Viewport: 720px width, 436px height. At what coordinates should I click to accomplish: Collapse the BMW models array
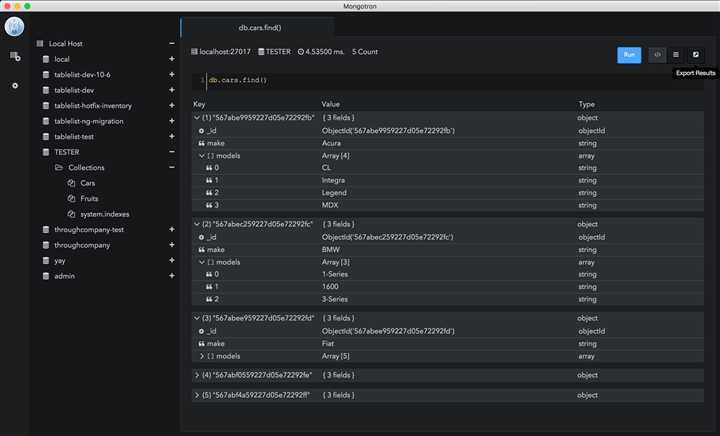(202, 263)
